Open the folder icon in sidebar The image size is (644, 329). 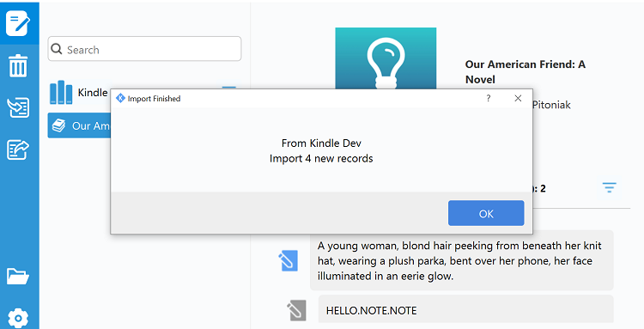click(x=18, y=276)
